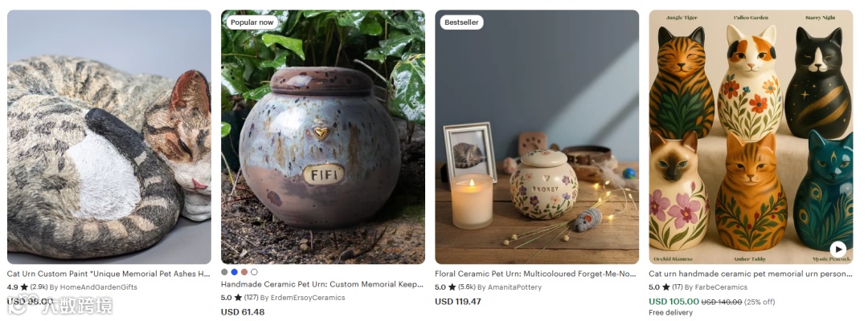Click the star icon on FarbeCeramics listing
This screenshot has width=868, height=321.
click(666, 287)
